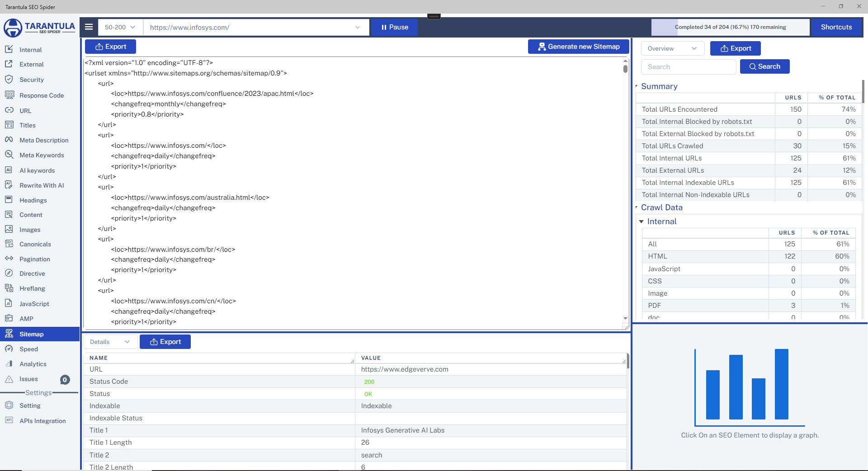
Task: Click the bar chart graphic
Action: pos(750,387)
